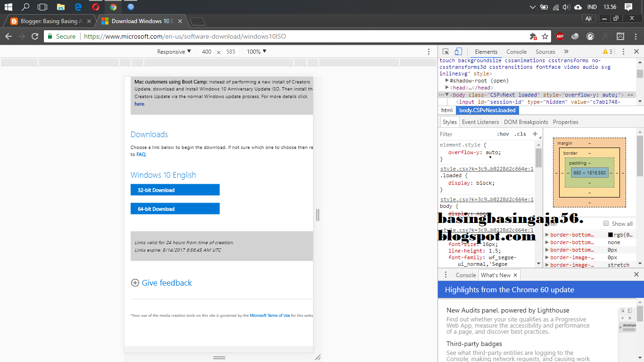
Task: Open the Action Center notification icon
Action: coord(628,7)
